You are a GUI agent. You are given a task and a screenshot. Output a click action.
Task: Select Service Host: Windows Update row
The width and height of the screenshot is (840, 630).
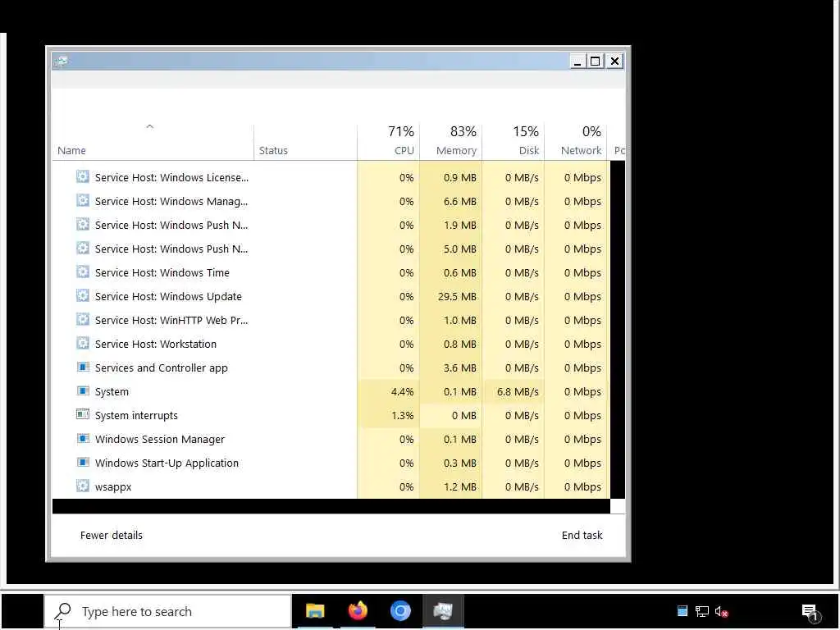331,296
